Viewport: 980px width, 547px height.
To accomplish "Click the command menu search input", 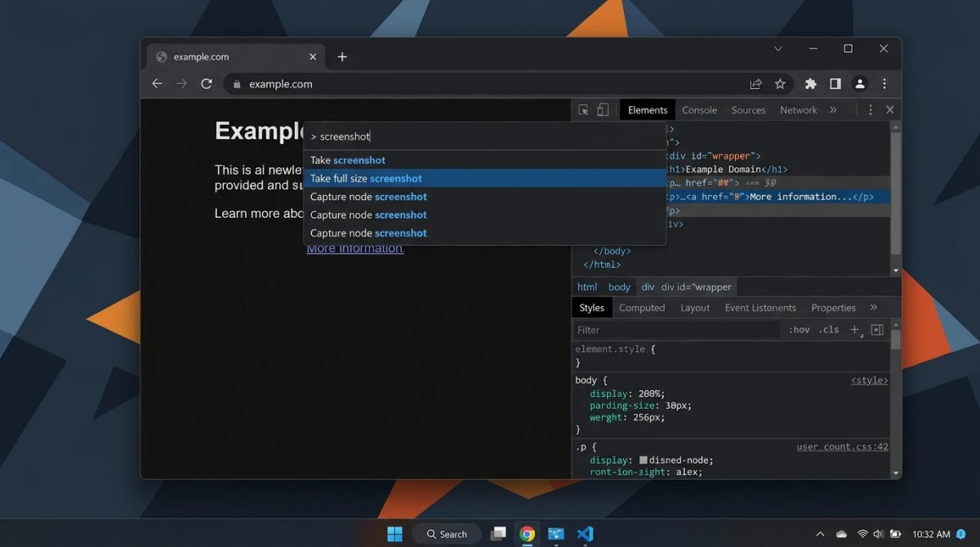I will (x=485, y=136).
